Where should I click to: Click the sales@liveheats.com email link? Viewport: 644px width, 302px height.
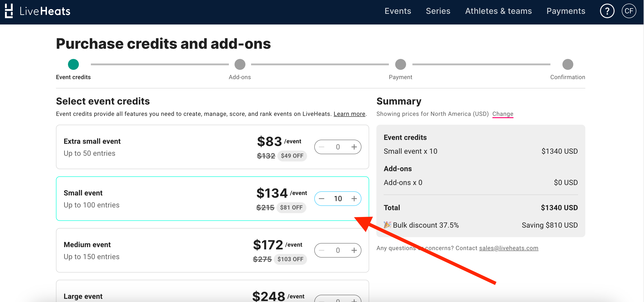508,248
